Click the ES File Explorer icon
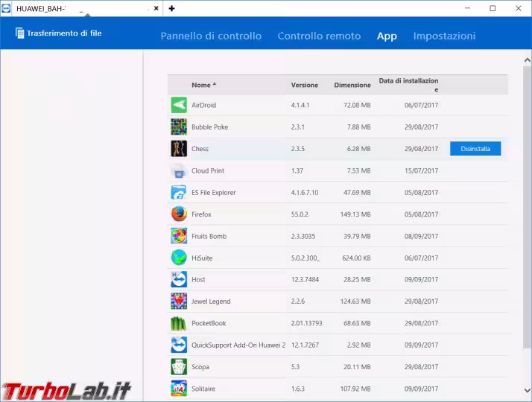This screenshot has width=532, height=402. (x=179, y=193)
